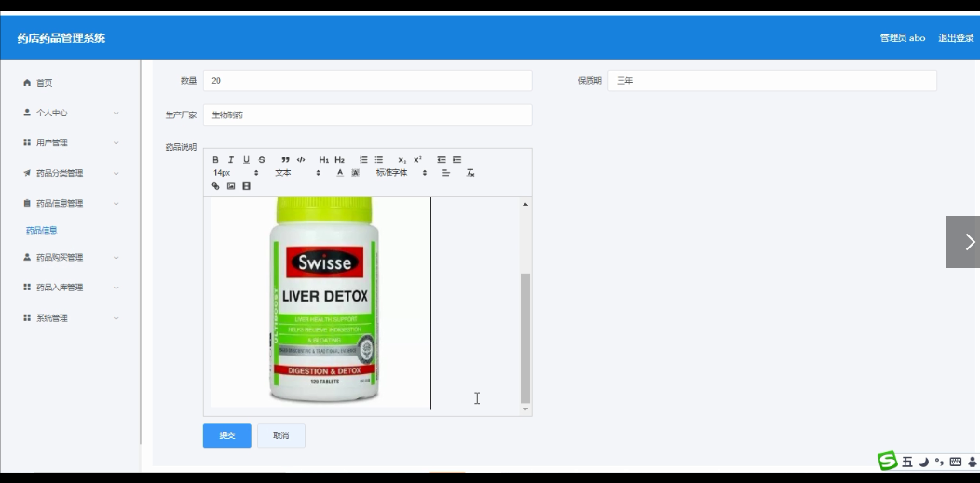
Task: Toggle the 五 input mode indicator
Action: coord(907,462)
